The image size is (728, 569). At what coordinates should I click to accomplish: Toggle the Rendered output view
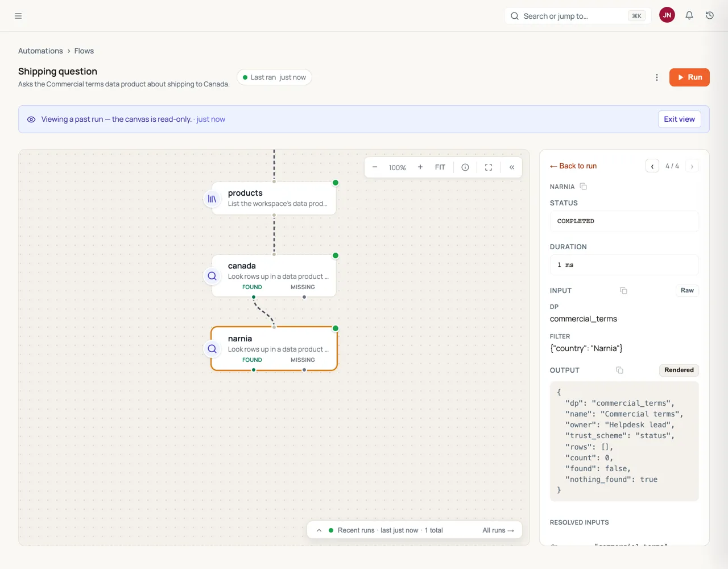click(x=679, y=370)
